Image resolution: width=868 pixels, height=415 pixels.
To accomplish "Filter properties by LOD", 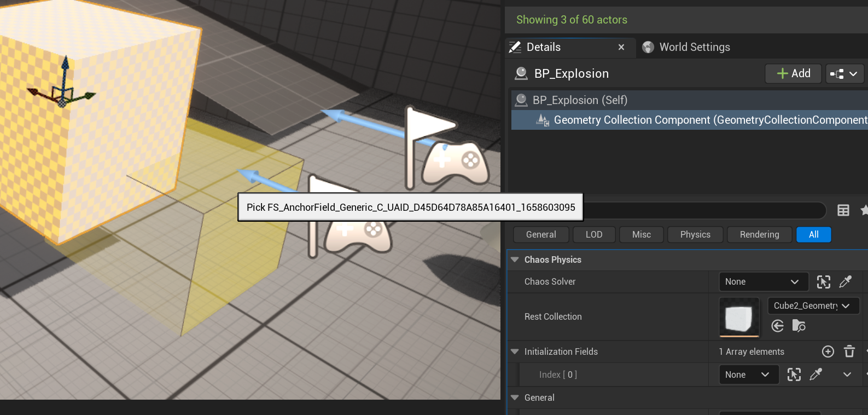I will pos(594,234).
